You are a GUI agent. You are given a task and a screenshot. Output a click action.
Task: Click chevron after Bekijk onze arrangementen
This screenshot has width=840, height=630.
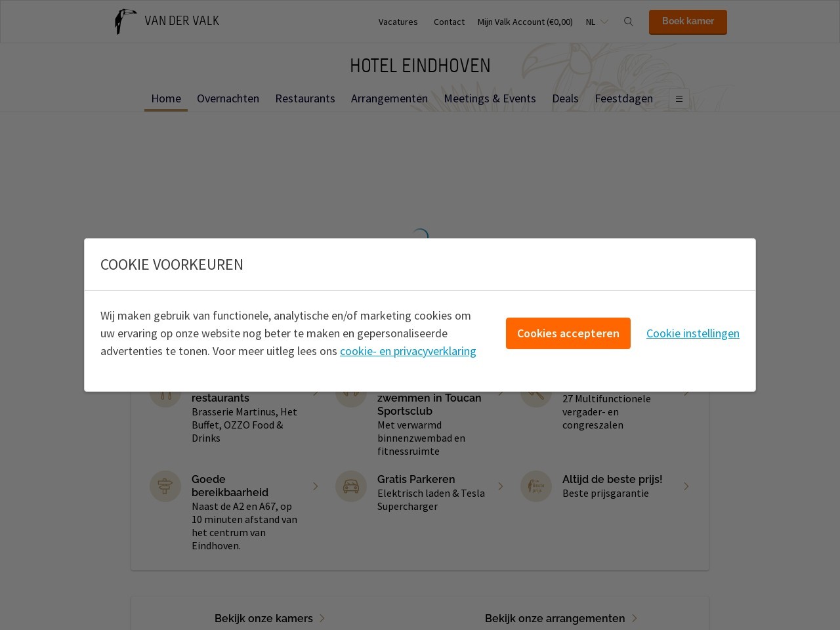(x=635, y=618)
